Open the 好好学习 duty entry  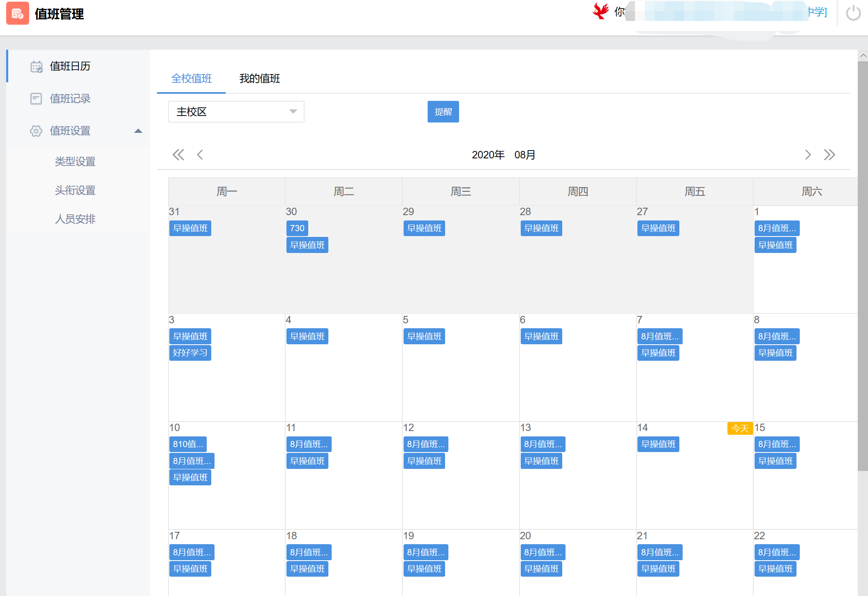tap(190, 353)
